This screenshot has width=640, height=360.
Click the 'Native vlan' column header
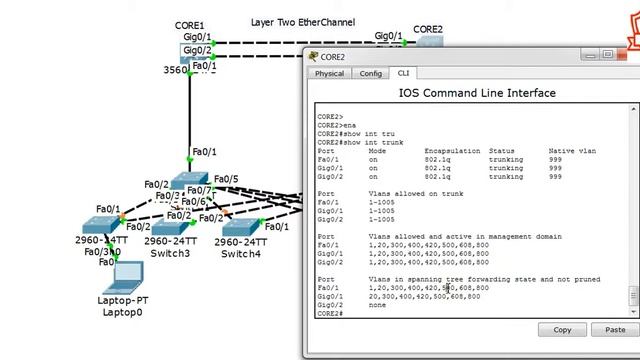[572, 151]
